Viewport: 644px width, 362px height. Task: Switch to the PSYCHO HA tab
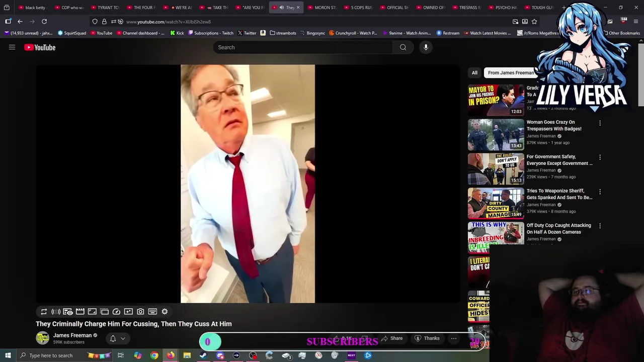pyautogui.click(x=504, y=8)
